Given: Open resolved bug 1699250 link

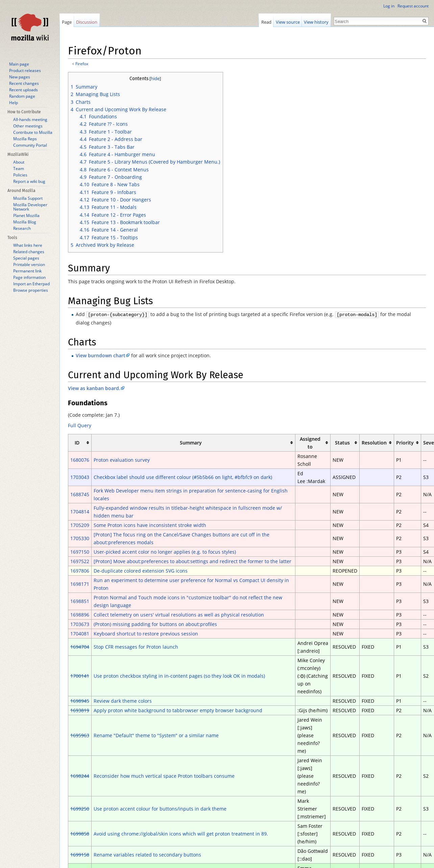Looking at the screenshot, I should (80, 809).
